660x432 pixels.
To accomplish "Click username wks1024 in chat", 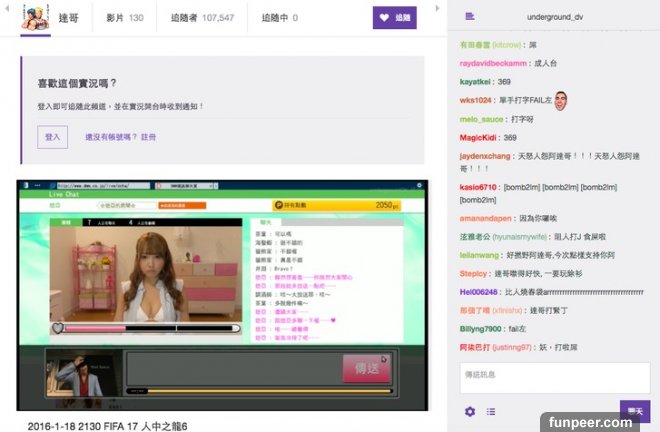I will [475, 100].
